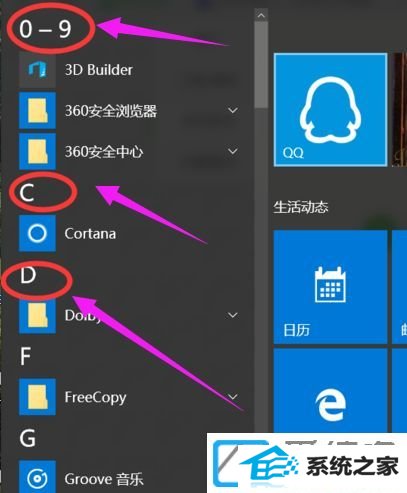Click the app list scrollbar up arrow
The height and width of the screenshot is (493, 407).
(x=261, y=15)
